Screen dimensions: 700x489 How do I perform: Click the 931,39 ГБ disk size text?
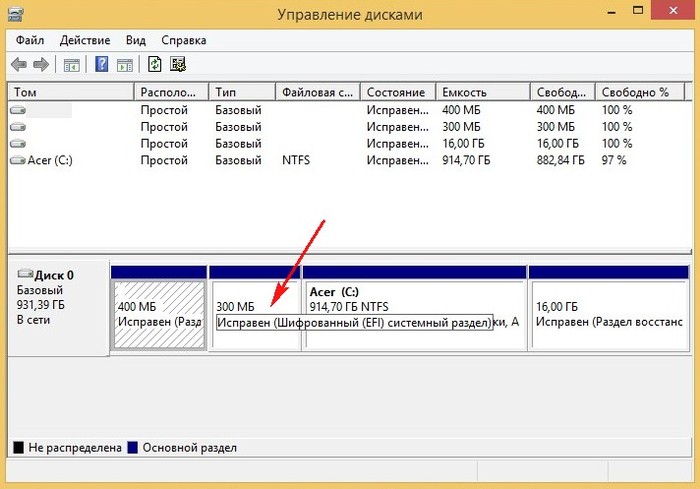41,305
